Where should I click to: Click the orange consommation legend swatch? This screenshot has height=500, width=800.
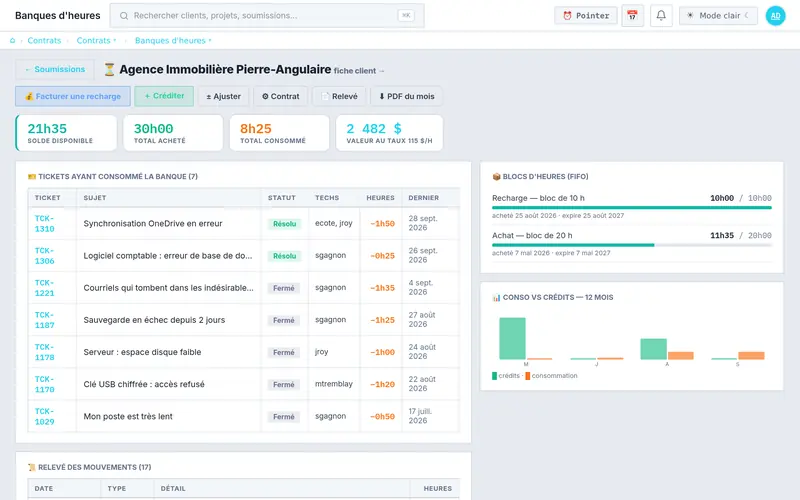click(x=528, y=376)
